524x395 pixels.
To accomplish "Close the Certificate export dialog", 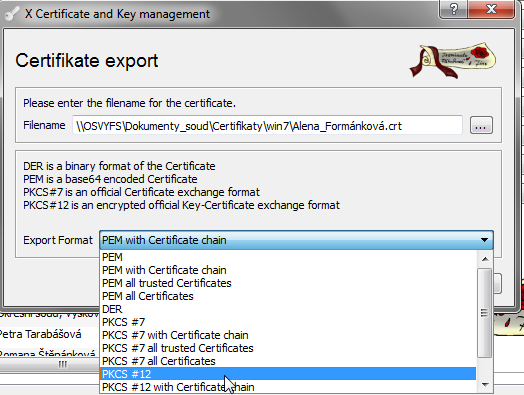I will (491, 9).
